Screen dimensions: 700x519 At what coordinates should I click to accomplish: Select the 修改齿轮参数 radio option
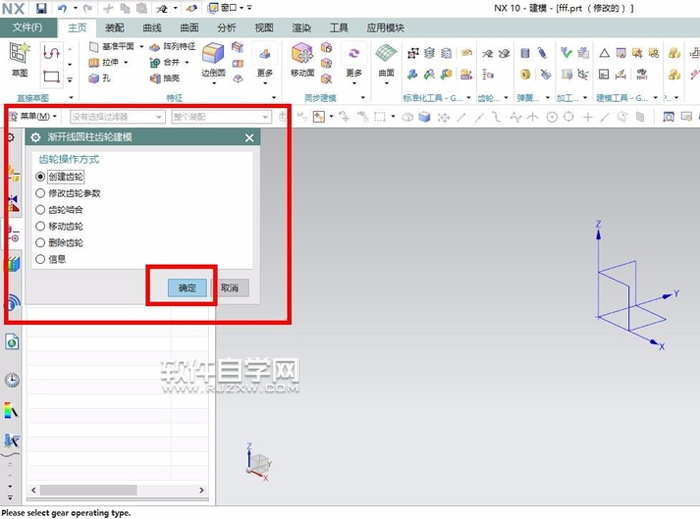pos(41,194)
